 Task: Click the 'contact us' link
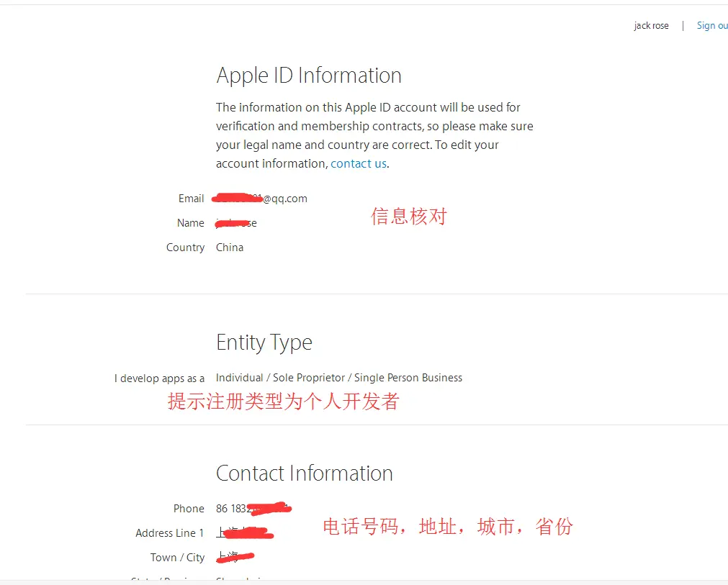(359, 163)
